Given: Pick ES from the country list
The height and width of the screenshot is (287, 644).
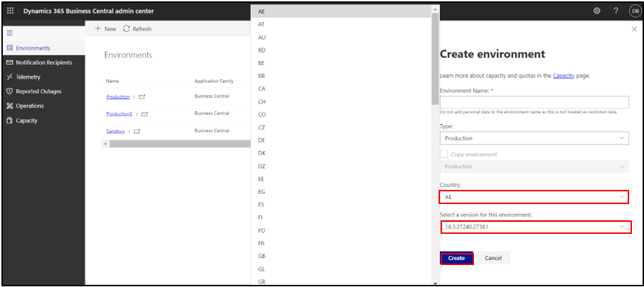Looking at the screenshot, I should pos(341,205).
